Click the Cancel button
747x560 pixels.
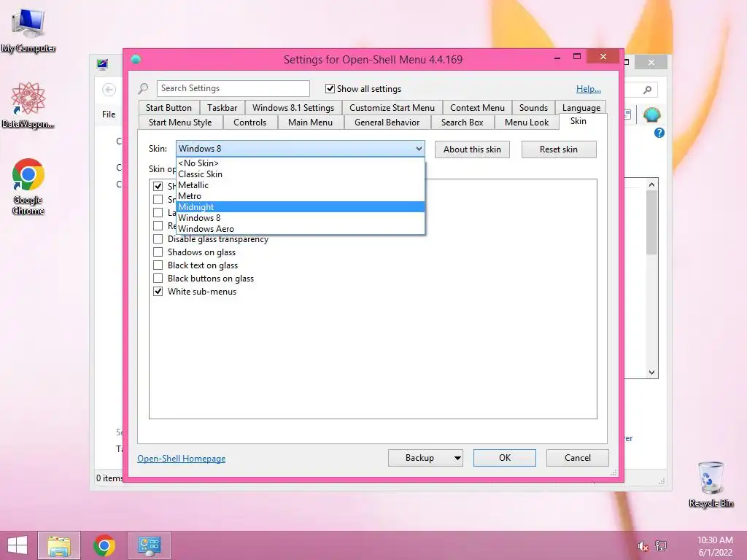coord(578,458)
